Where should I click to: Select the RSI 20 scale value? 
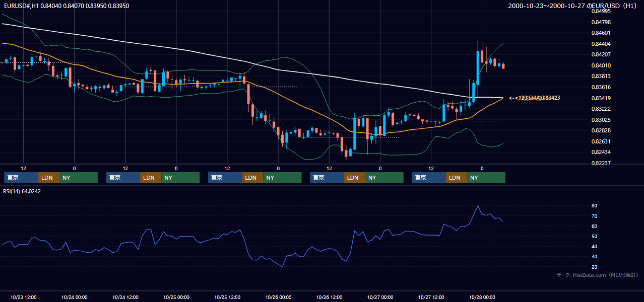pos(595,267)
